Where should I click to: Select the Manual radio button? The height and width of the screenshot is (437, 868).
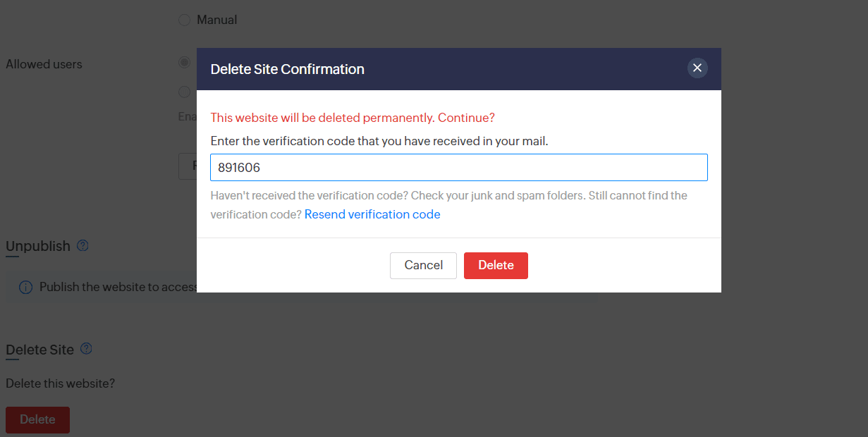click(184, 20)
